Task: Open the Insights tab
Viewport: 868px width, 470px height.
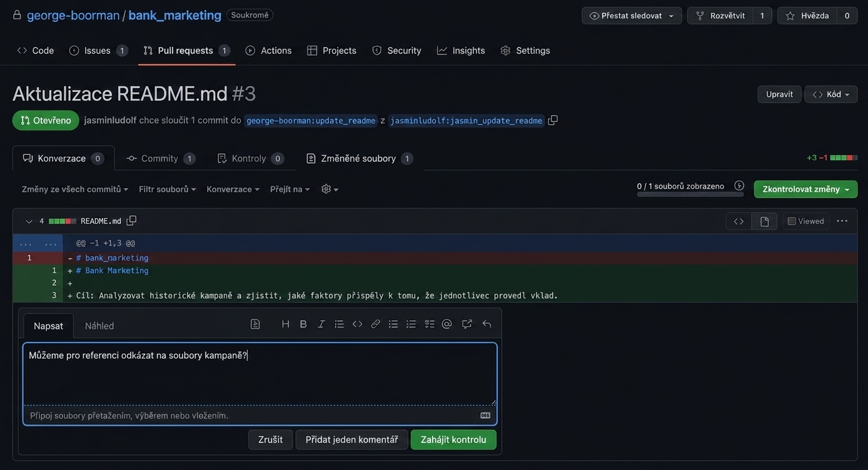Action: click(x=461, y=50)
